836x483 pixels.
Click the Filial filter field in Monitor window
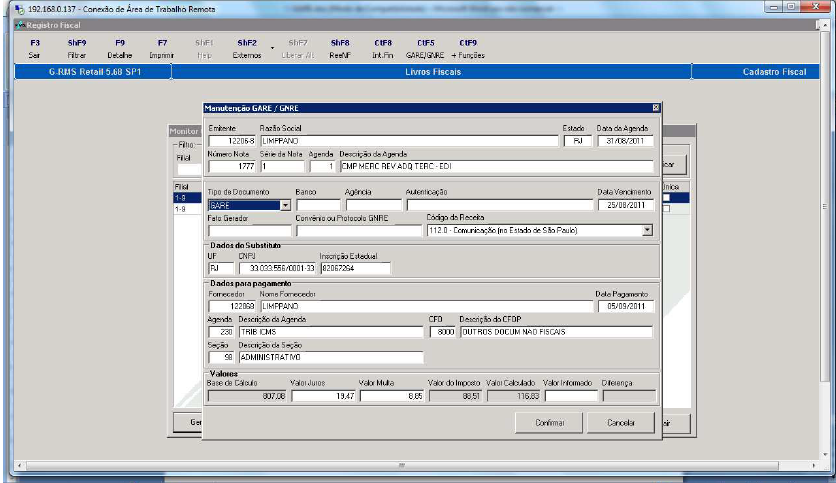pos(189,169)
